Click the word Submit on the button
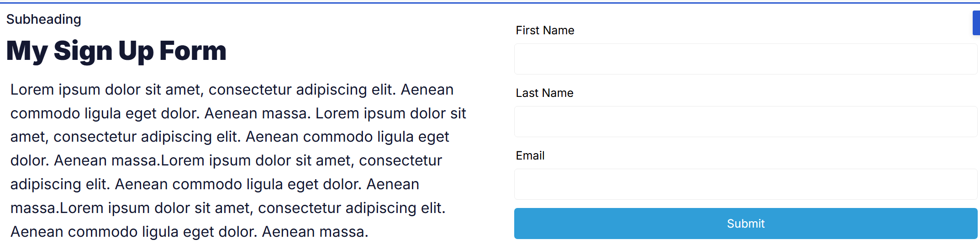980x245 pixels. [745, 224]
